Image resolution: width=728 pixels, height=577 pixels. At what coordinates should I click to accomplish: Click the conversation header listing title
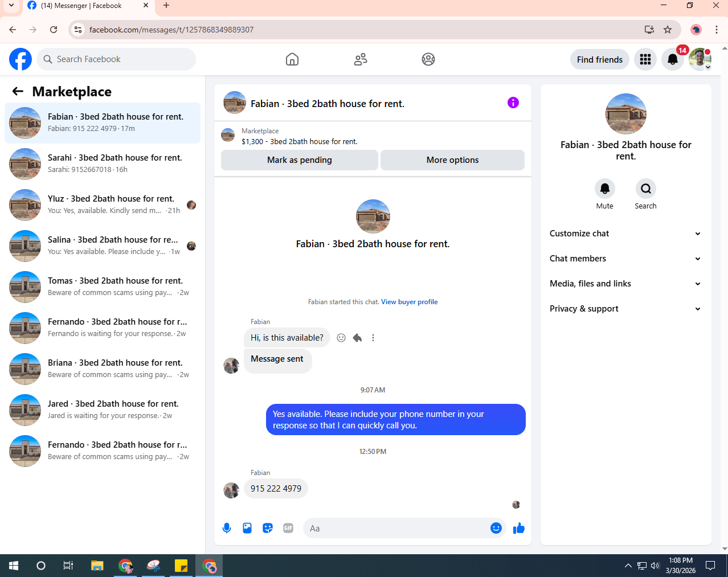click(328, 104)
